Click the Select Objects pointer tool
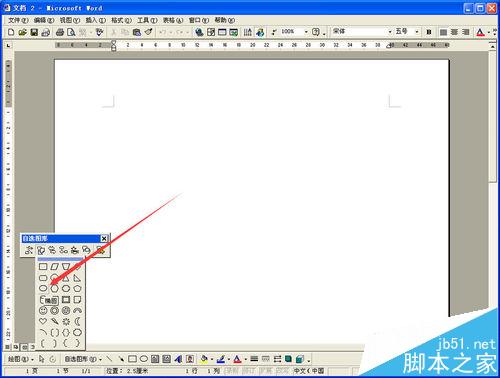Image resolution: width=500 pixels, height=378 pixels. (x=41, y=359)
